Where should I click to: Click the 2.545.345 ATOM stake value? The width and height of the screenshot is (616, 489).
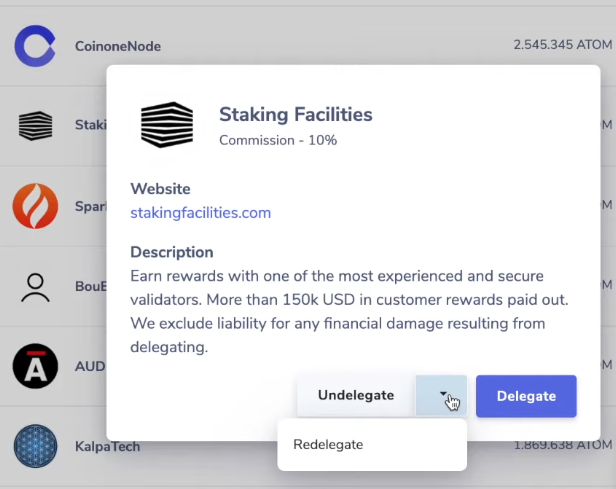click(x=563, y=45)
